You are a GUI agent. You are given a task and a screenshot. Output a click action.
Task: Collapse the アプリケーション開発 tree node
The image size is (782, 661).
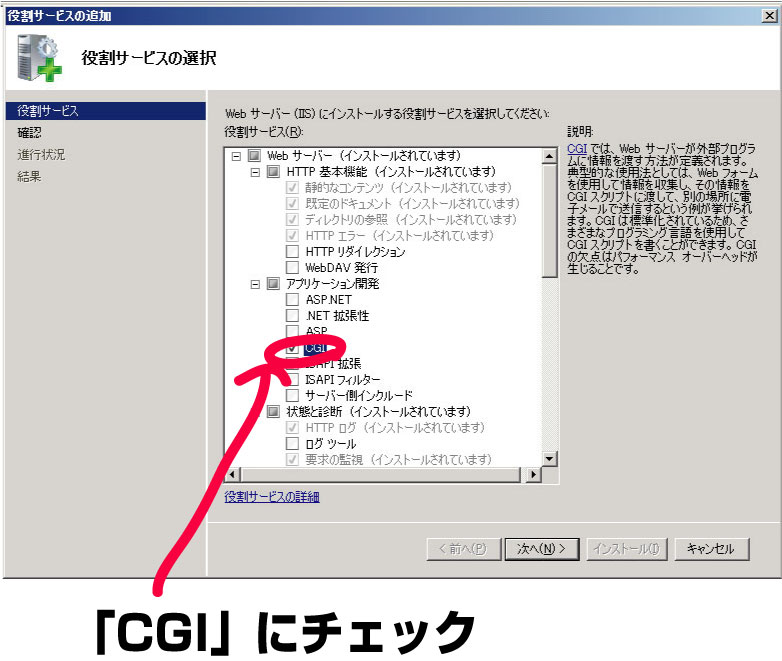tap(255, 284)
